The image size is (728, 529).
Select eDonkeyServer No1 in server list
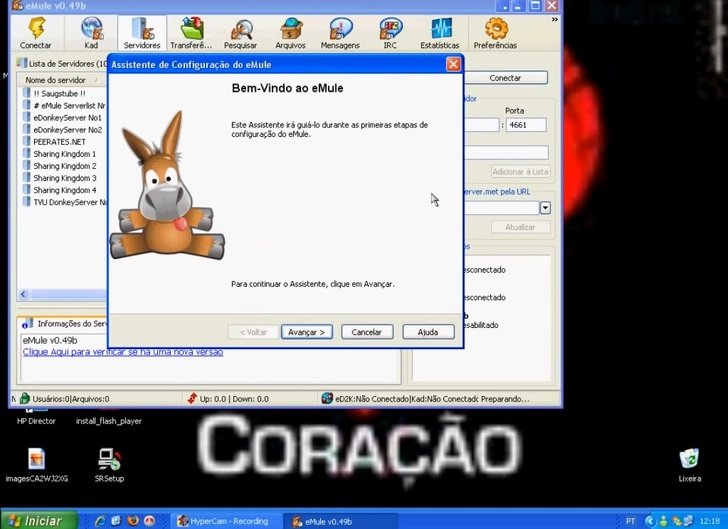(x=64, y=118)
